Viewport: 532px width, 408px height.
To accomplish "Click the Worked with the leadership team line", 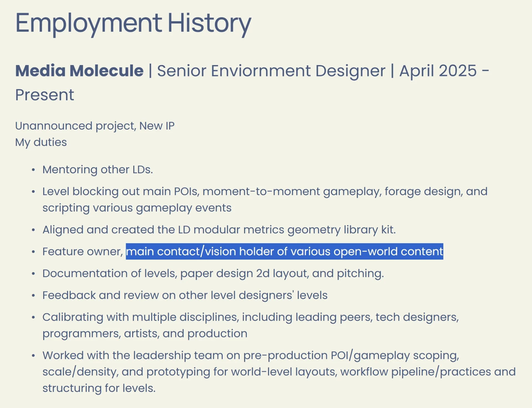I will [x=251, y=355].
